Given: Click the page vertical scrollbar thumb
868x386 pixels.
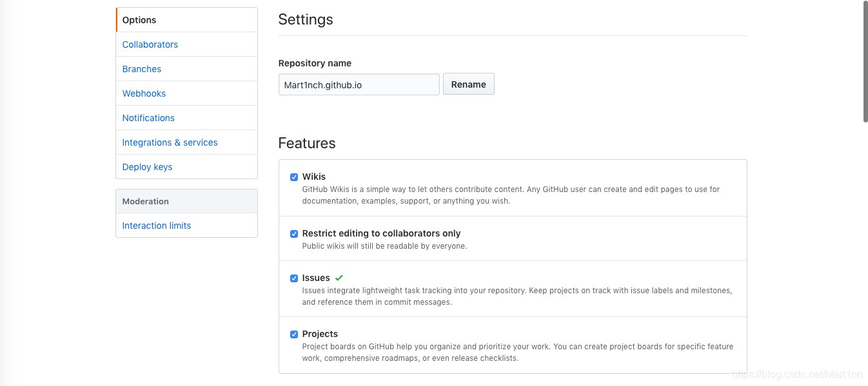Looking at the screenshot, I should click(x=865, y=61).
